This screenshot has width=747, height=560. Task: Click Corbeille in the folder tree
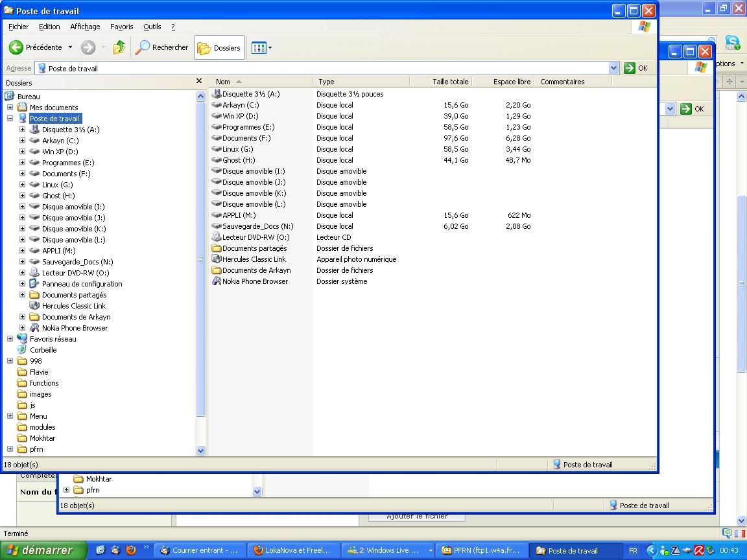(x=43, y=350)
